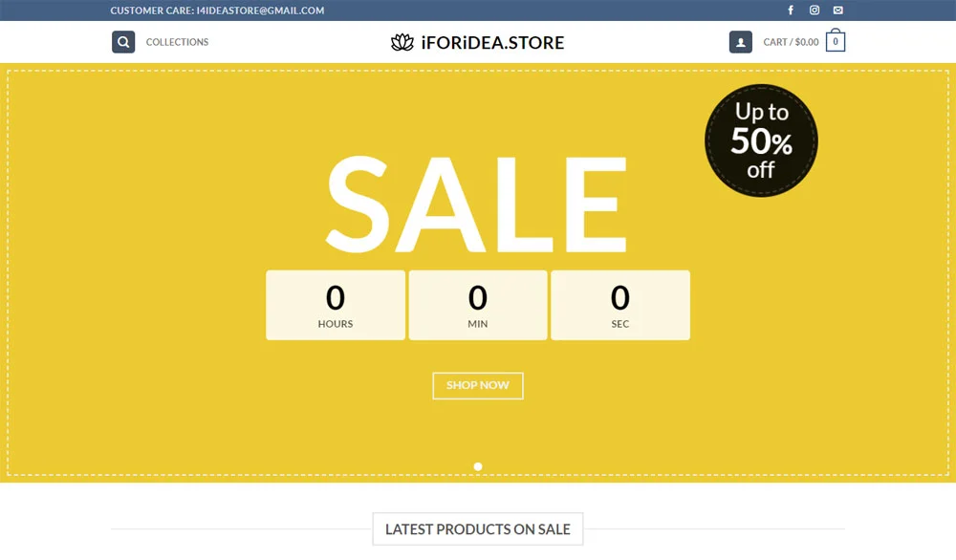Viewport: 956px width, 560px height.
Task: Open the Instagram icon in the top bar
Action: pos(815,10)
